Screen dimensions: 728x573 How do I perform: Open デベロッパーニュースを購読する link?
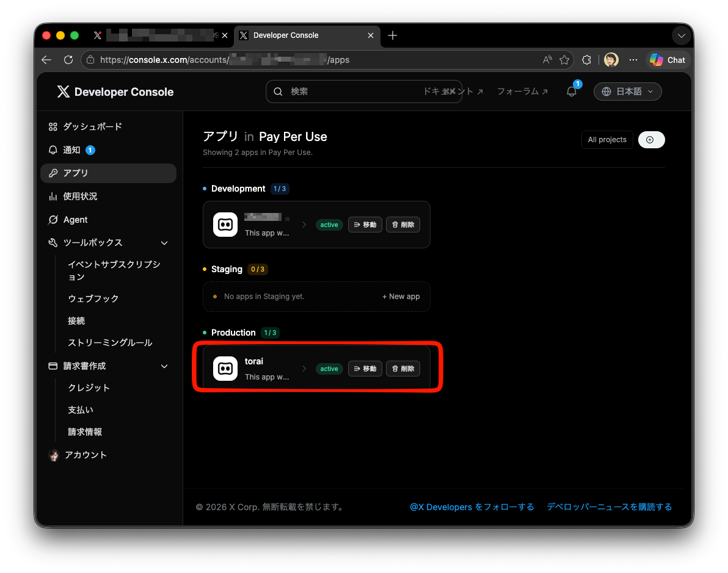coord(609,506)
